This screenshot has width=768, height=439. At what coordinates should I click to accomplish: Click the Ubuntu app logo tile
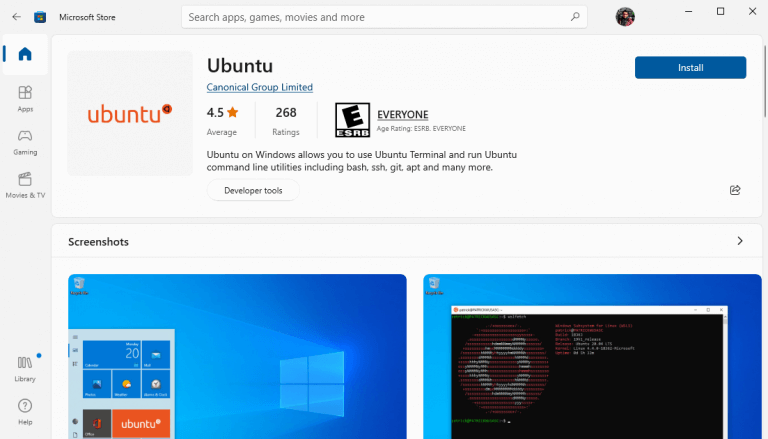coord(130,113)
